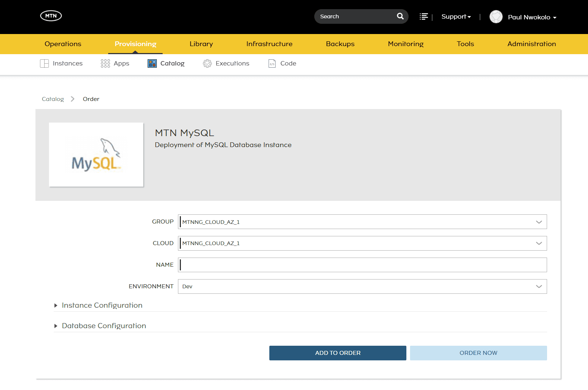This screenshot has height=390, width=588.
Task: Click the Executions gear icon
Action: coord(207,63)
